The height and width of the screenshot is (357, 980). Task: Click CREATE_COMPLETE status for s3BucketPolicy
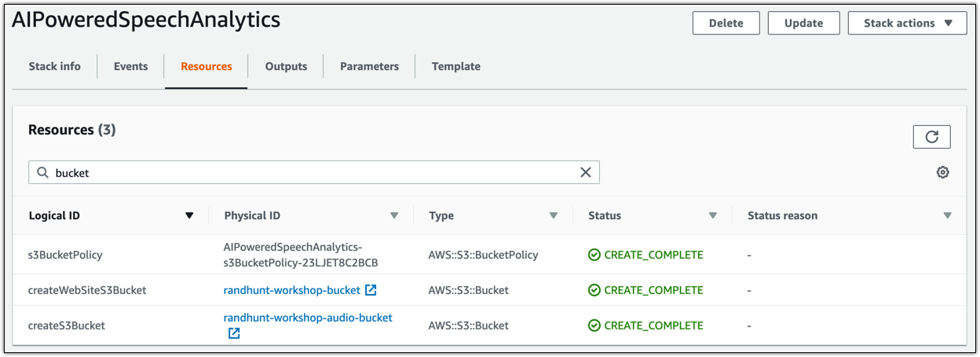click(x=653, y=255)
